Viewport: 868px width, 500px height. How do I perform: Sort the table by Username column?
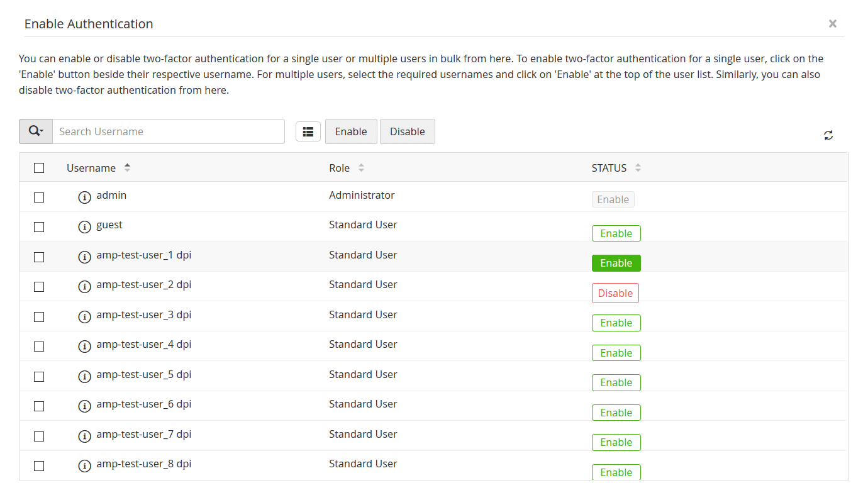click(x=127, y=168)
